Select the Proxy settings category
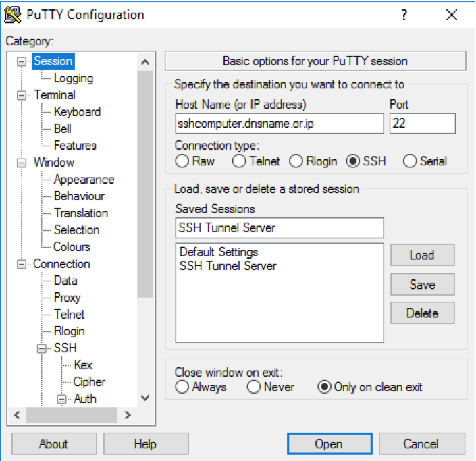The image size is (476, 461). tap(67, 298)
